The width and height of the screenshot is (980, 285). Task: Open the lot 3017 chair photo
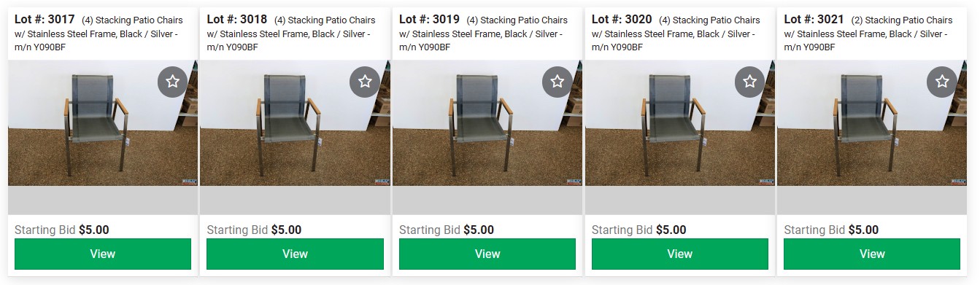[x=103, y=123]
